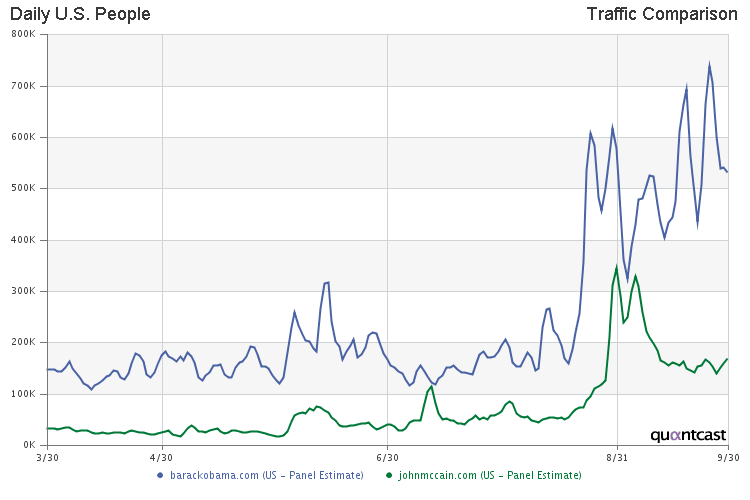Click the 300K y-axis label

(23, 291)
